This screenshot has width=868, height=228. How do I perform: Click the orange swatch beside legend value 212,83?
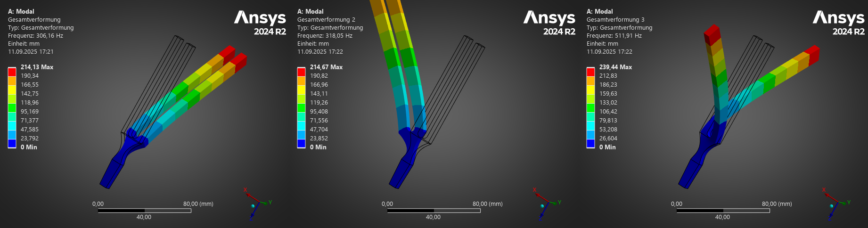click(x=590, y=81)
